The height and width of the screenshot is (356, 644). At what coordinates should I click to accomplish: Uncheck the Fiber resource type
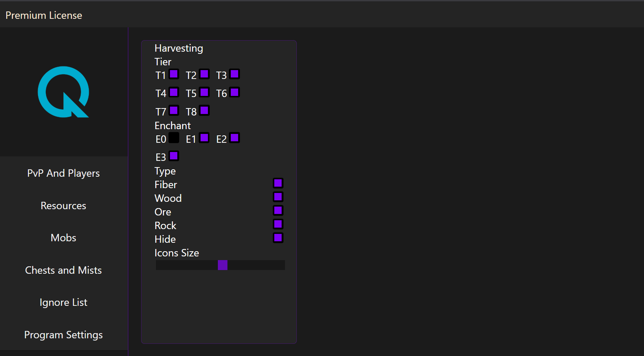point(278,183)
